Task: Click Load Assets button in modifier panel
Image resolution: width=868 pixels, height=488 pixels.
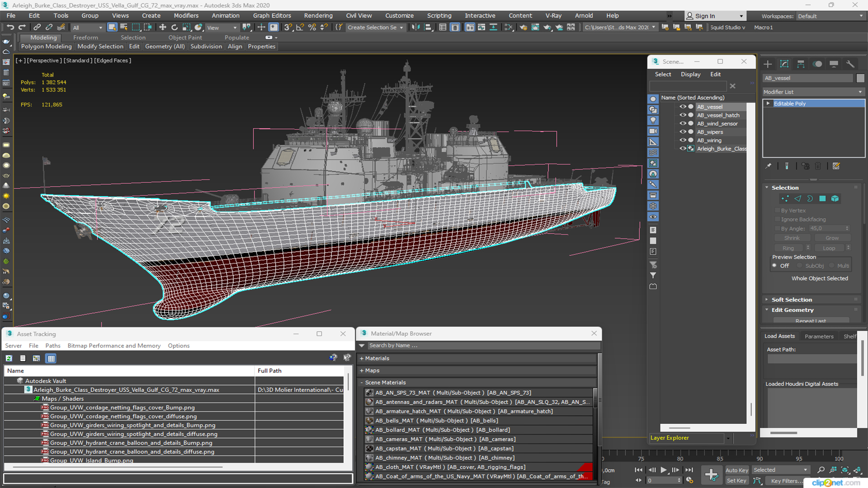Action: point(781,336)
